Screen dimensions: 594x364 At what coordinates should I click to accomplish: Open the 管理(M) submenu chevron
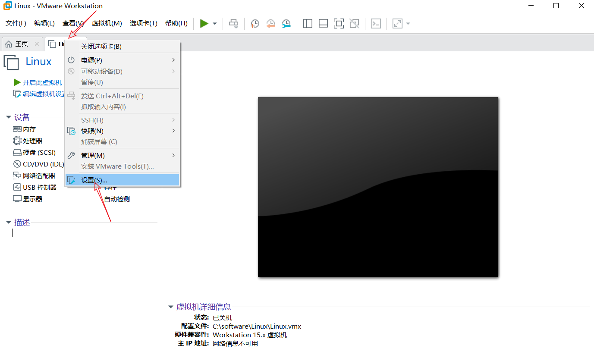(x=174, y=155)
